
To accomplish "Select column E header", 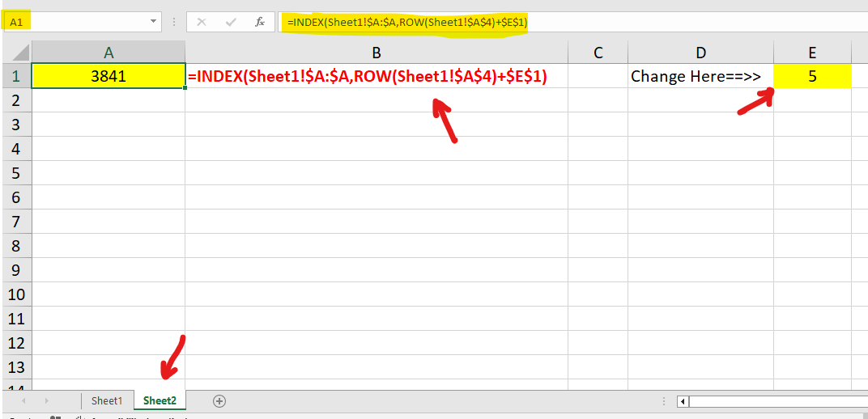I will click(x=812, y=53).
